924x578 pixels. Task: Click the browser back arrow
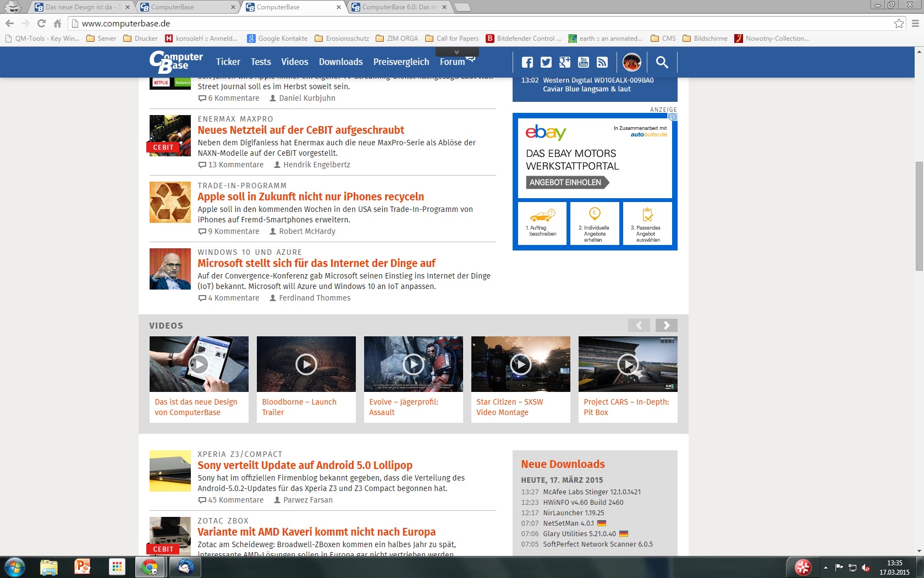click(x=9, y=23)
